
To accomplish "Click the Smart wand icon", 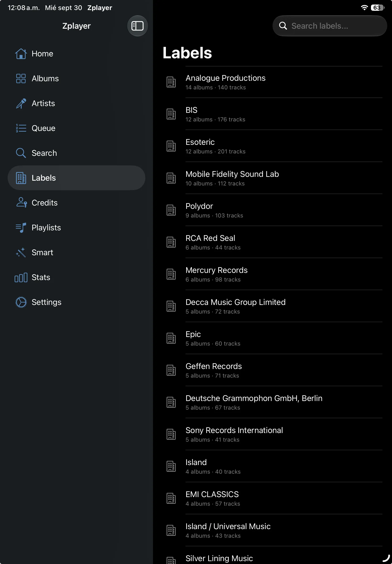I will point(21,252).
